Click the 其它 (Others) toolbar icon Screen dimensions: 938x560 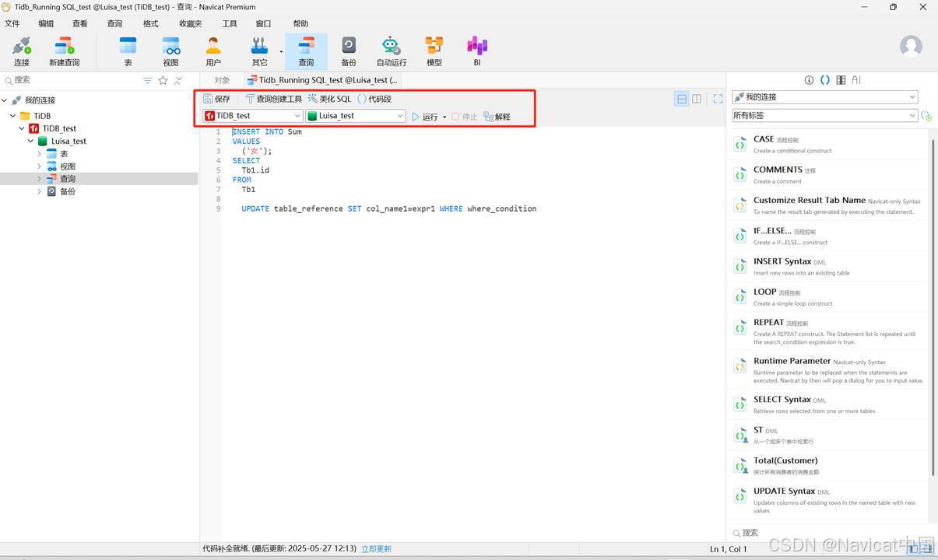(x=259, y=51)
